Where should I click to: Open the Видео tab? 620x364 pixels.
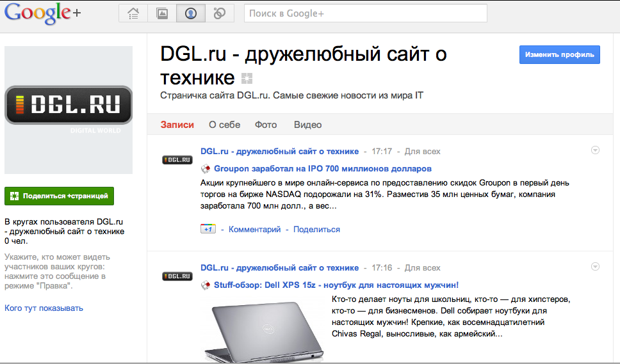(x=307, y=125)
